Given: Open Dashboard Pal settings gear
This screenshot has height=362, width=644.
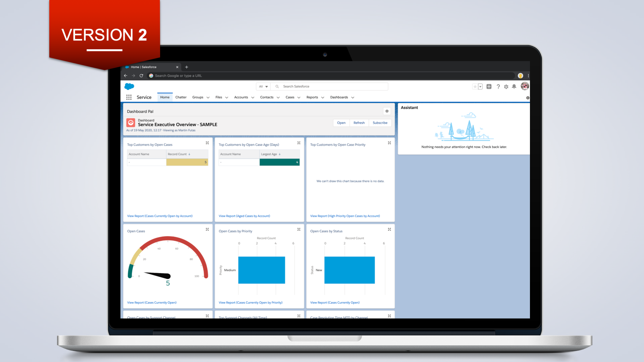Looking at the screenshot, I should (387, 111).
